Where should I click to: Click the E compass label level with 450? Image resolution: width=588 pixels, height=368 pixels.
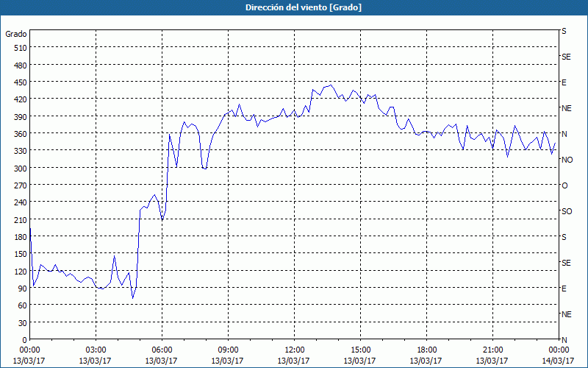(x=564, y=82)
